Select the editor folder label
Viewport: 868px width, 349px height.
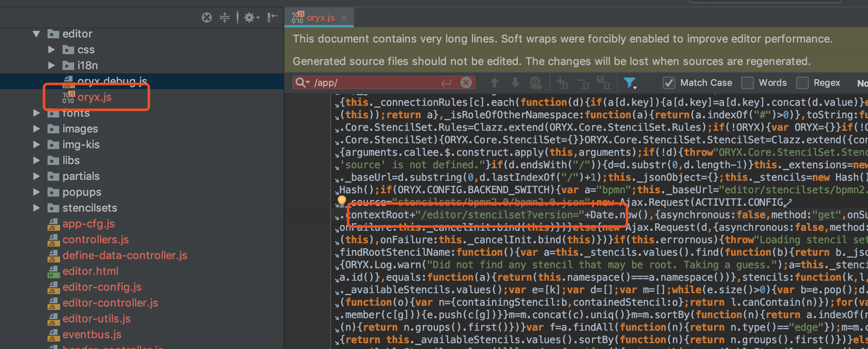point(77,34)
